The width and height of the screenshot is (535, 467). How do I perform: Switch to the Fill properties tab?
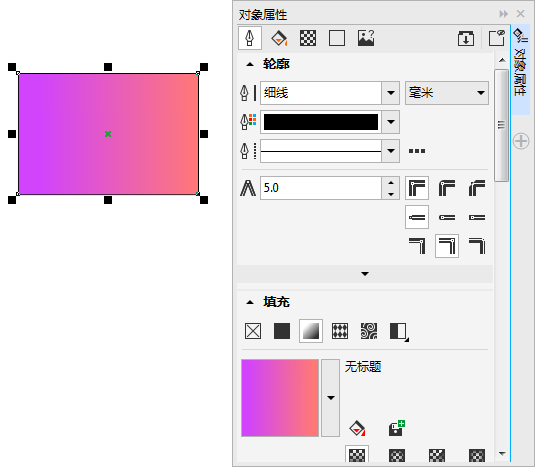coord(279,38)
